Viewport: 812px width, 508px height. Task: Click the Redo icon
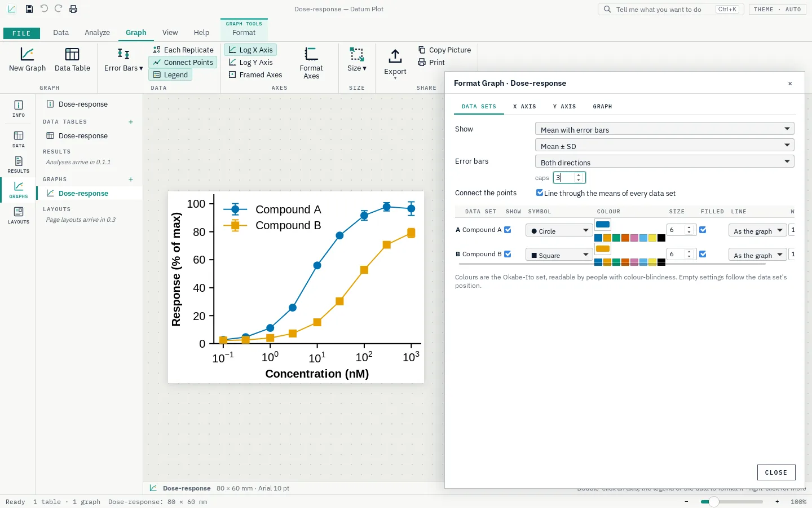coord(59,9)
